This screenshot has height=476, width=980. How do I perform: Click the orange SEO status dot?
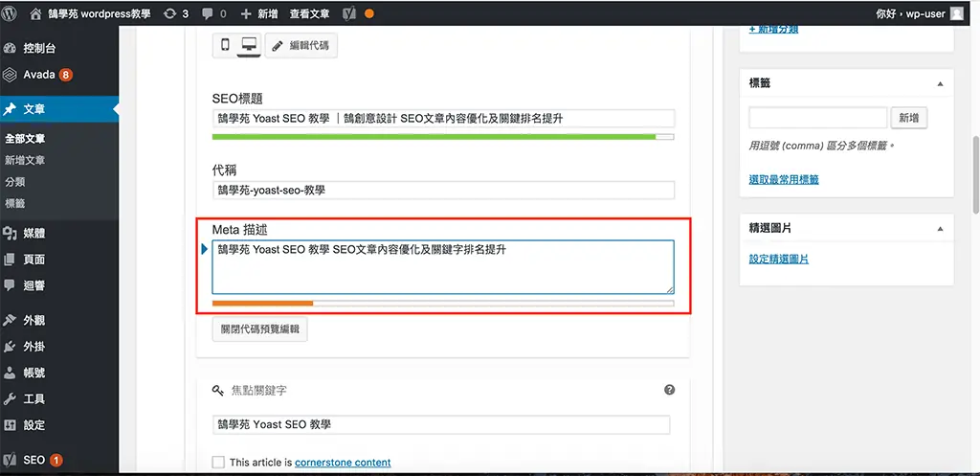click(368, 13)
